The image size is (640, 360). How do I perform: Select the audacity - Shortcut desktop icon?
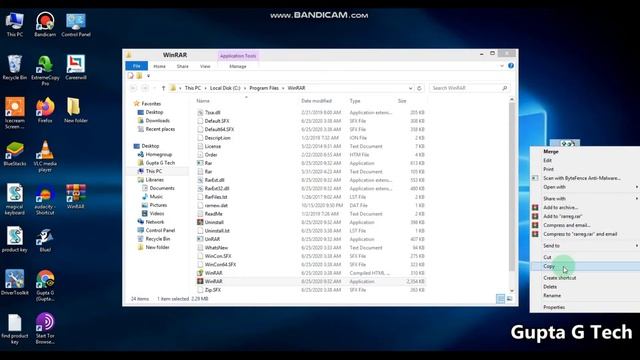45,199
